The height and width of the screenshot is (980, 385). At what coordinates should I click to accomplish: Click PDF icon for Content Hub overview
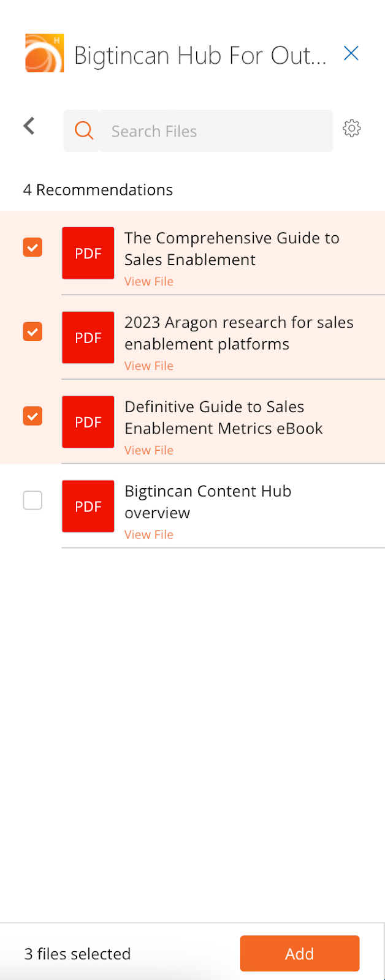pyautogui.click(x=88, y=507)
